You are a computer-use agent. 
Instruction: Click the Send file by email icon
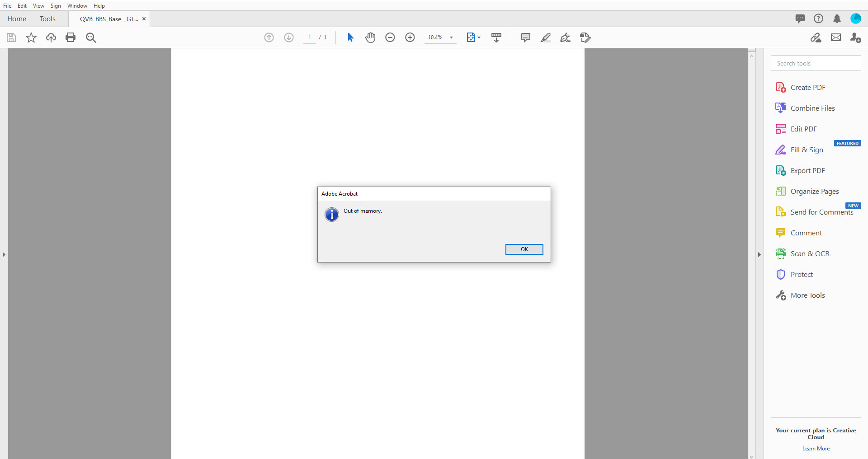pyautogui.click(x=836, y=37)
